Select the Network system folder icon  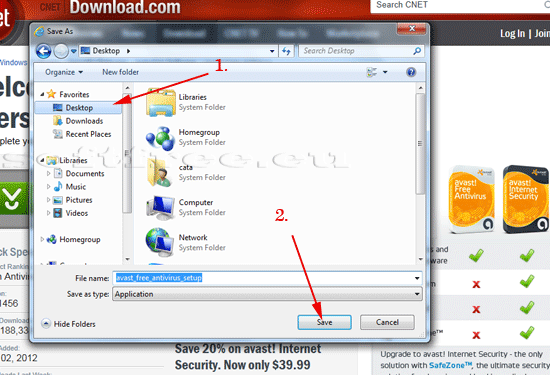point(160,242)
